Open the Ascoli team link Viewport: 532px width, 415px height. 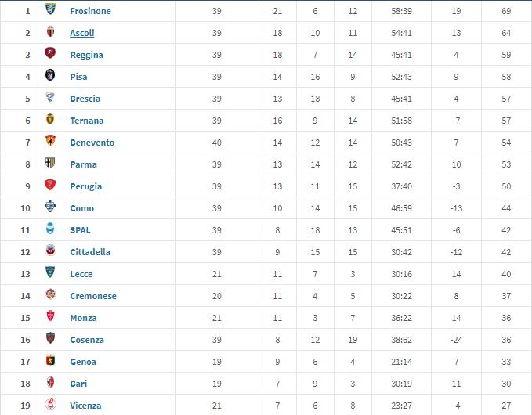point(81,33)
